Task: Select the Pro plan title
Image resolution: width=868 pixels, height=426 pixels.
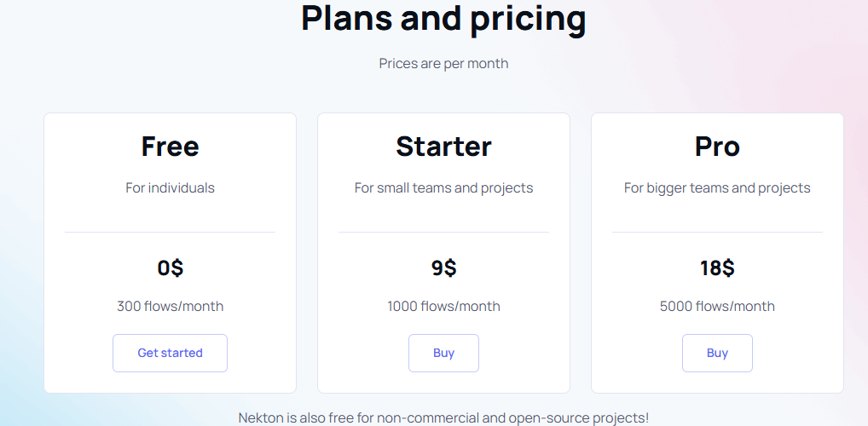Action: pyautogui.click(x=717, y=147)
